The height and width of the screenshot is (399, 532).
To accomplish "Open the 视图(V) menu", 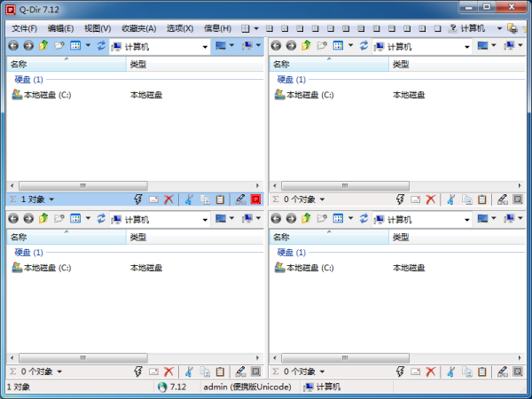I will pyautogui.click(x=98, y=28).
